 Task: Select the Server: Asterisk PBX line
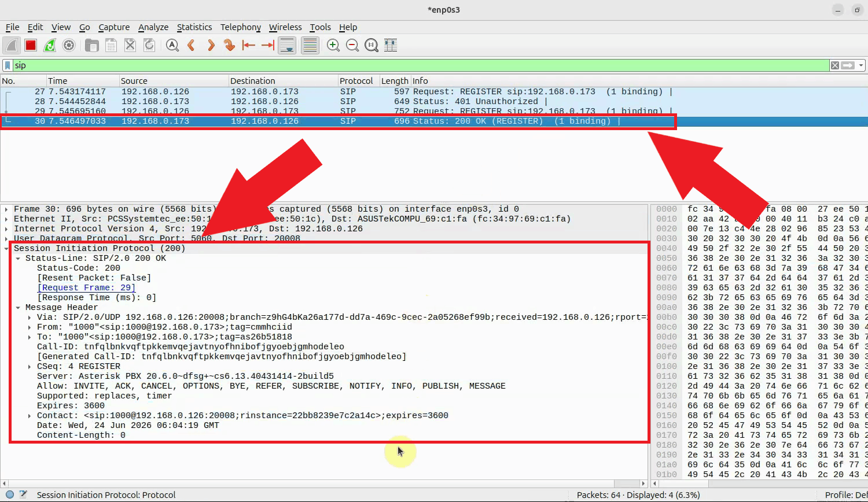(185, 376)
